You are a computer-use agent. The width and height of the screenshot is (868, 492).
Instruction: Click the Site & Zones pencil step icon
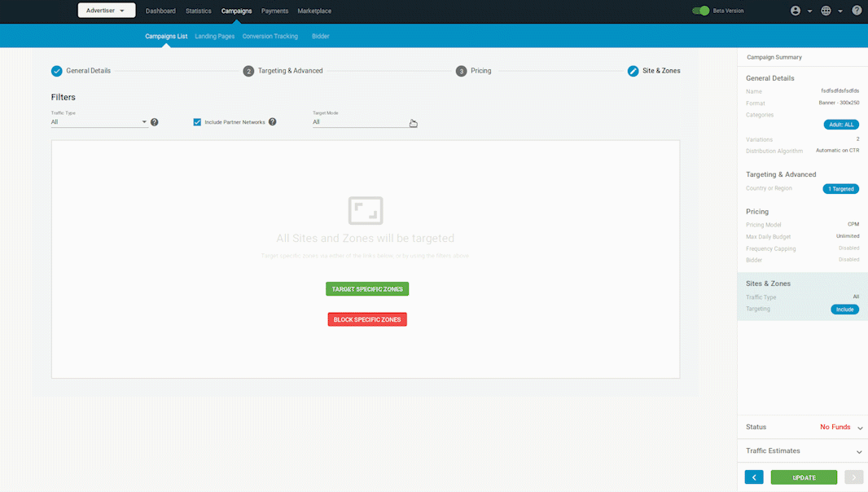(633, 71)
